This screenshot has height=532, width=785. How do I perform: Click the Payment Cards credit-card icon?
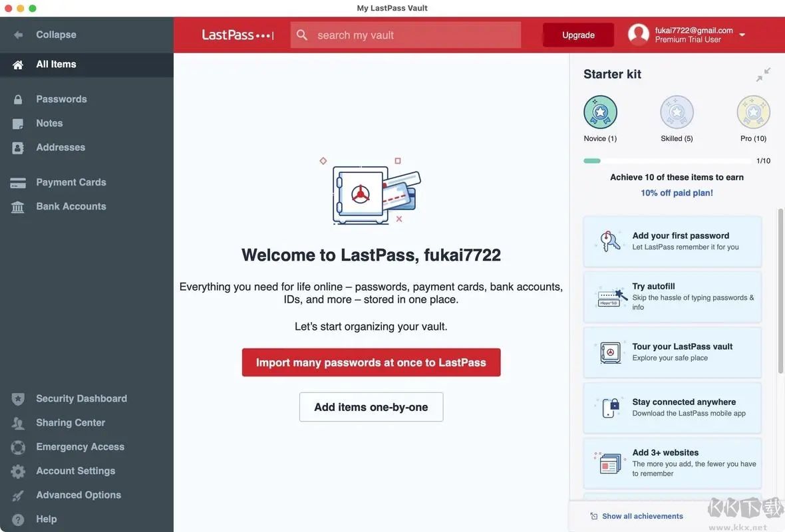click(x=18, y=183)
